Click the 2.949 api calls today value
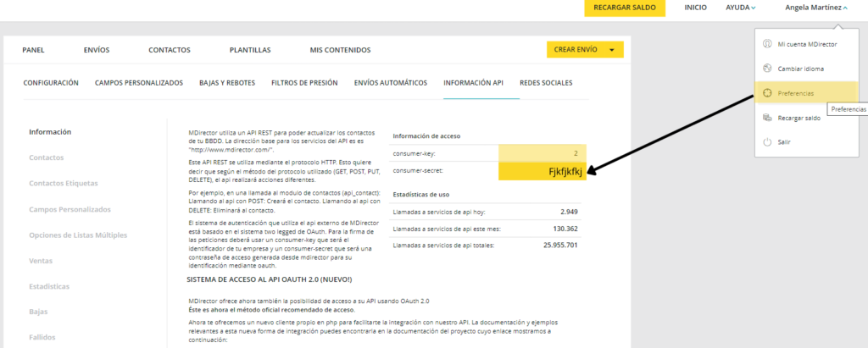The width and height of the screenshot is (868, 348). (569, 212)
